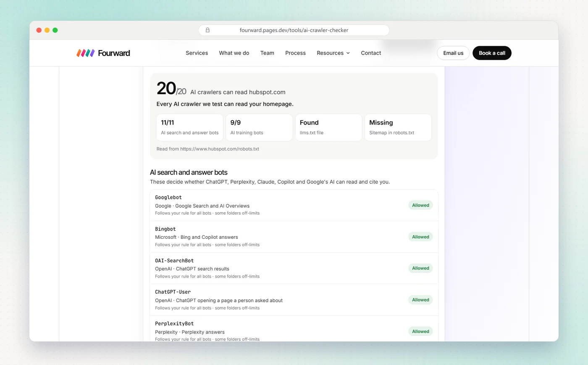Click the 20/20 score number
Screen dimensions: 588x365
point(171,89)
